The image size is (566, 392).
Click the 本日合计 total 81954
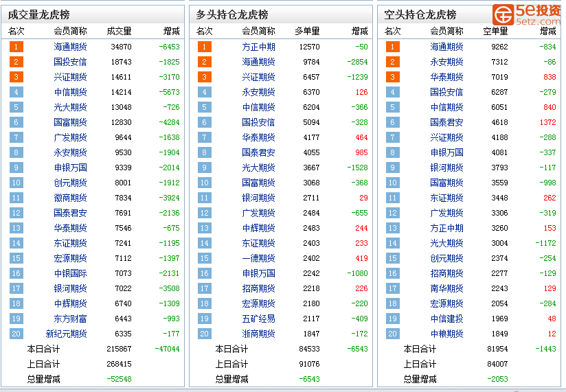(497, 349)
